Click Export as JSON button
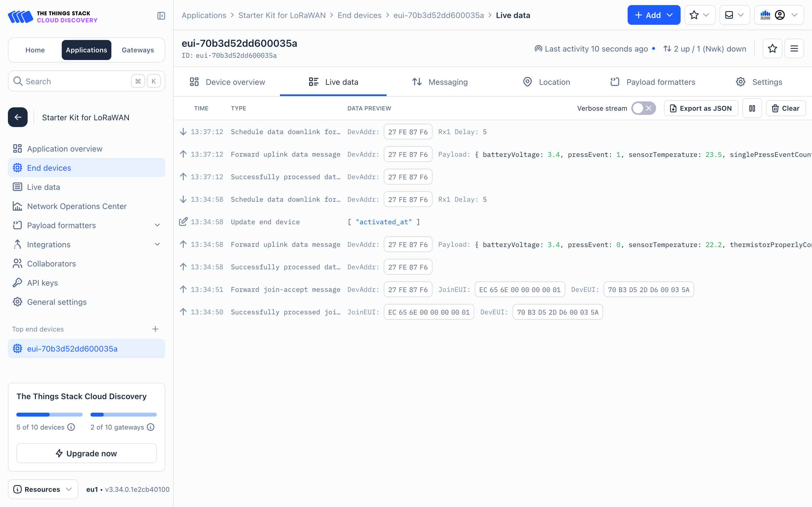This screenshot has width=812, height=507. [x=701, y=108]
